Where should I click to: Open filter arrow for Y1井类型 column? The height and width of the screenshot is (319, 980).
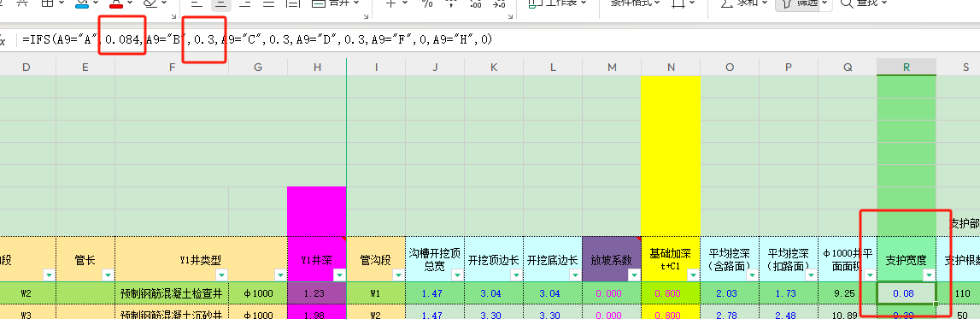click(x=221, y=275)
